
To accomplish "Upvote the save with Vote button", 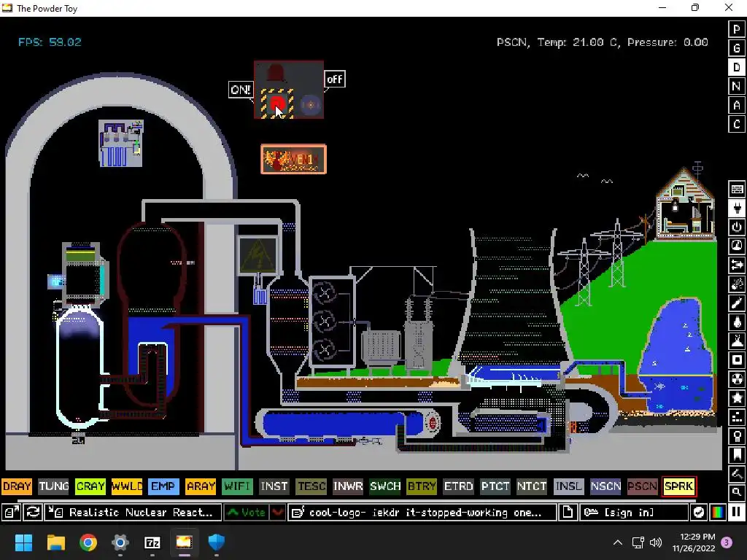I will pyautogui.click(x=247, y=513).
